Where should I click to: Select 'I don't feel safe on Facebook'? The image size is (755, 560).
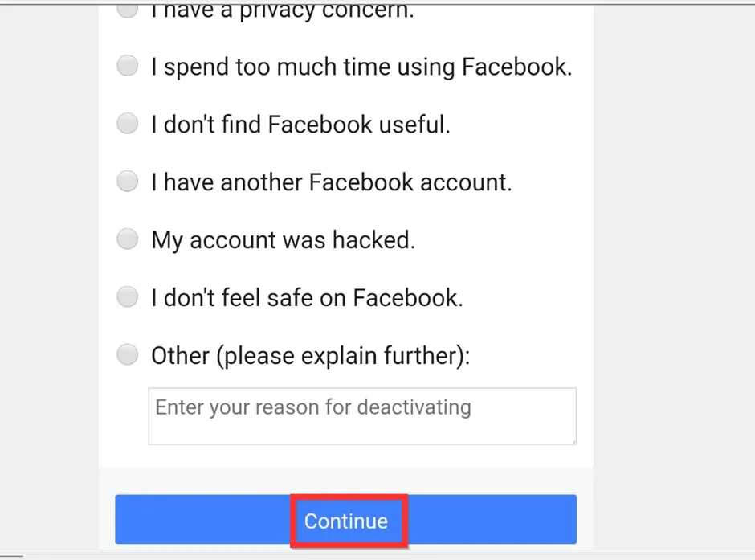point(127,296)
